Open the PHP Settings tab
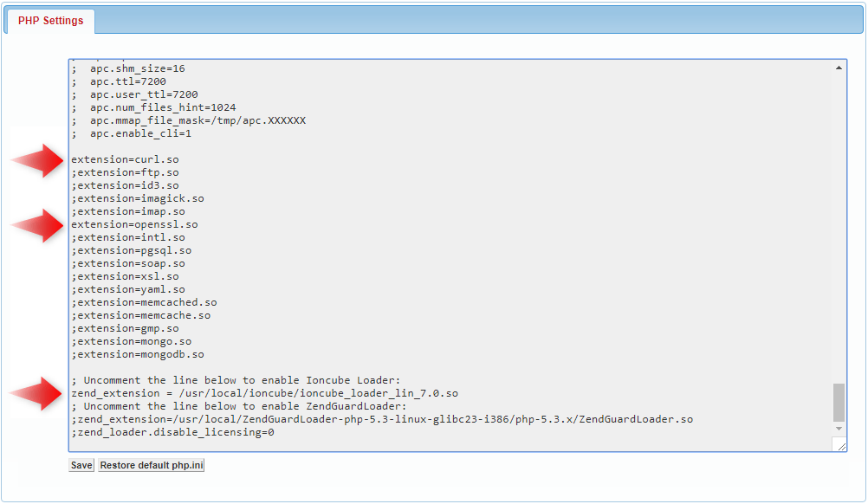This screenshot has width=868, height=504. click(x=50, y=21)
